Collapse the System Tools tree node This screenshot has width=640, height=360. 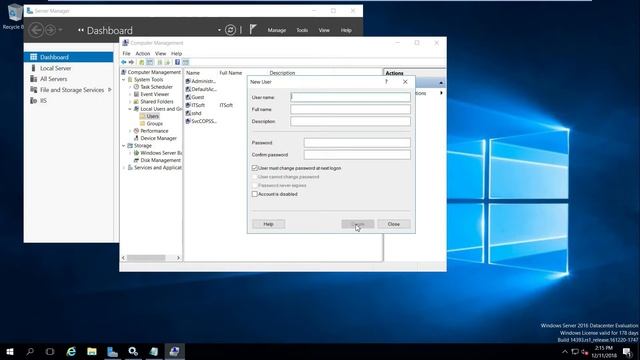click(x=124, y=80)
